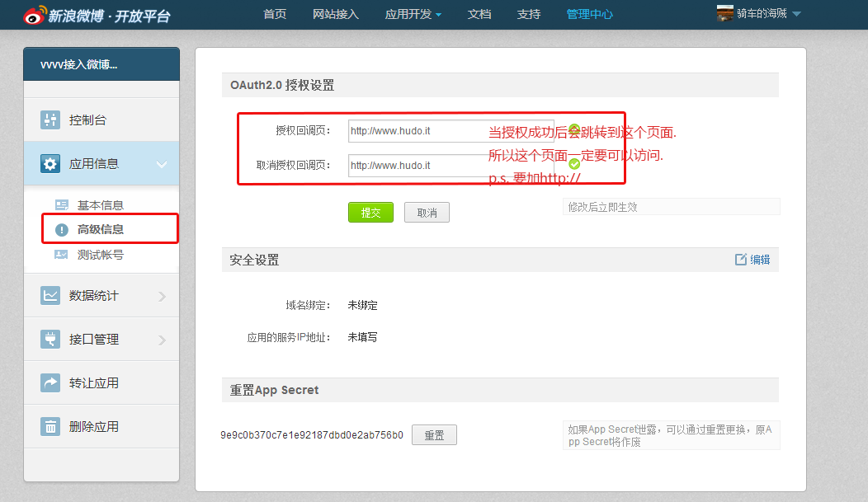
Task: Focus the 取消授权回调页 URL field
Action: coord(451,166)
